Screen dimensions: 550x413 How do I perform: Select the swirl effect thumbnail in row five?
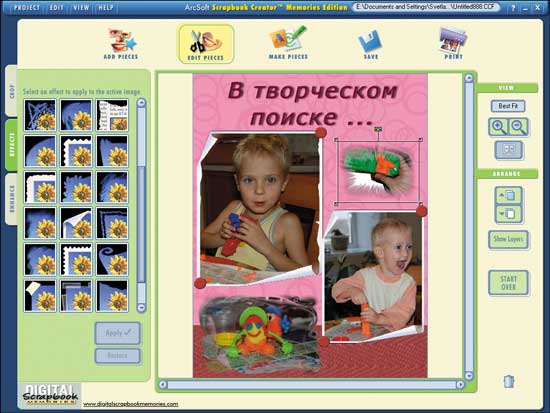click(x=112, y=260)
